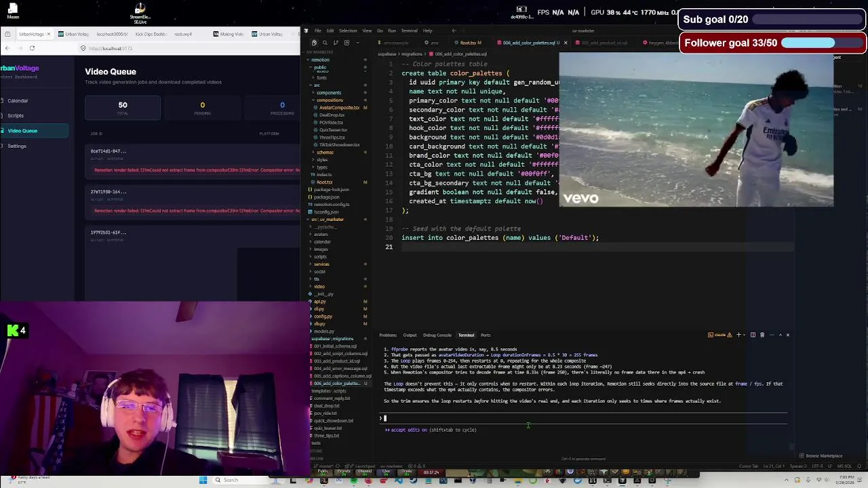Switch to the Problems panel tab

(388, 335)
